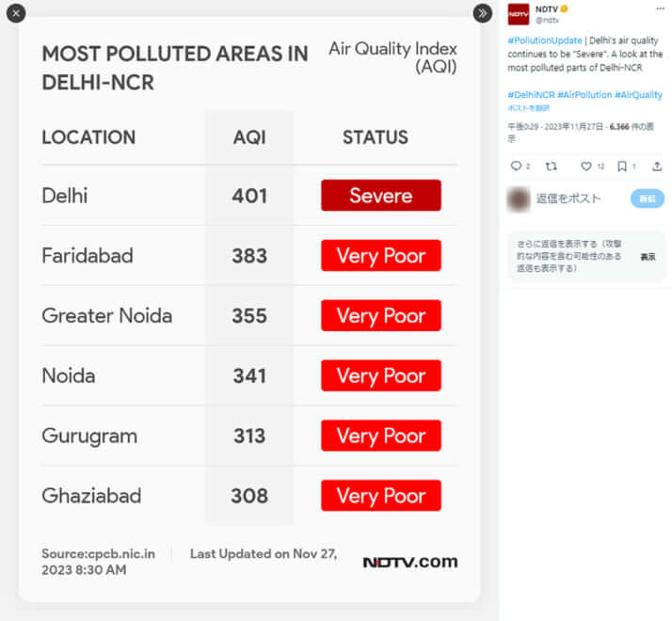Collapse the side panel with double-chevron icon
Image resolution: width=672 pixels, height=621 pixels.
[x=482, y=13]
